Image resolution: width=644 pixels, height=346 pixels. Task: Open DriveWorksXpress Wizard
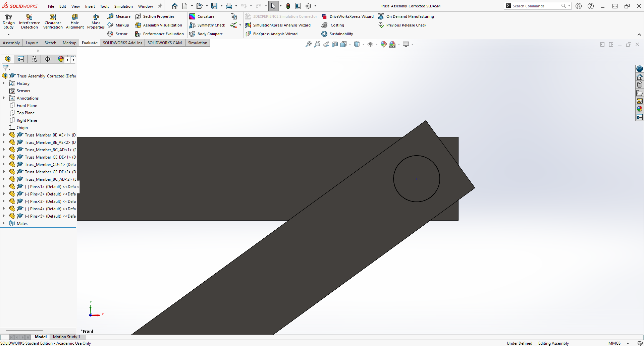tap(347, 16)
